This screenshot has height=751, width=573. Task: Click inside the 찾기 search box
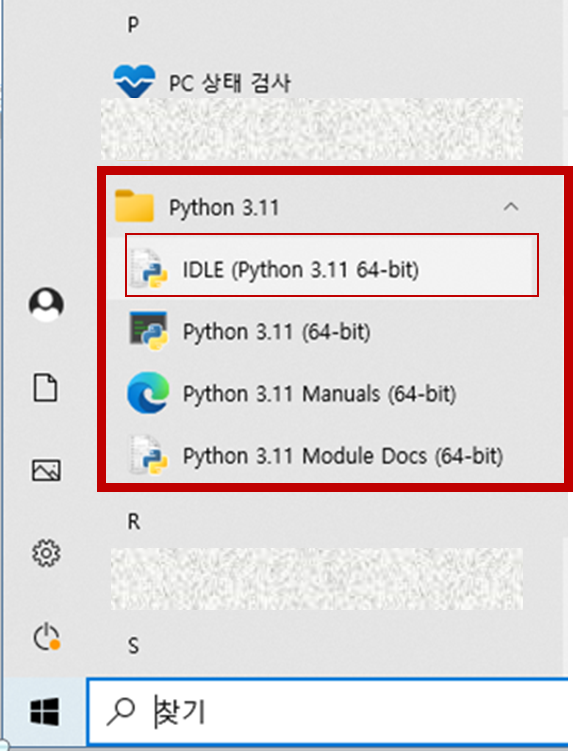tap(329, 711)
